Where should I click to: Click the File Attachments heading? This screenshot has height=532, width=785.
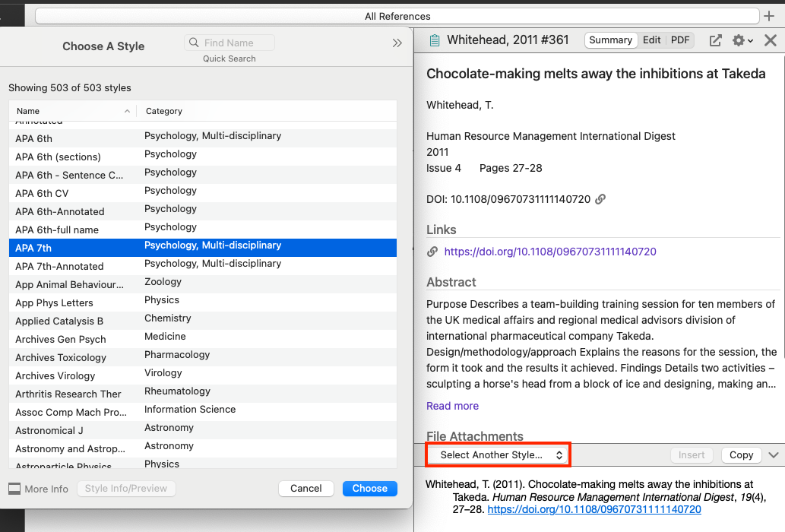(x=475, y=436)
